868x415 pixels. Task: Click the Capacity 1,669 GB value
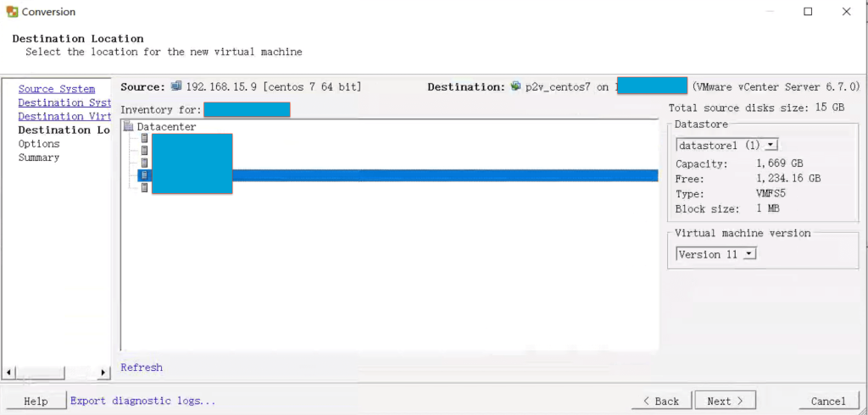pyautogui.click(x=780, y=163)
